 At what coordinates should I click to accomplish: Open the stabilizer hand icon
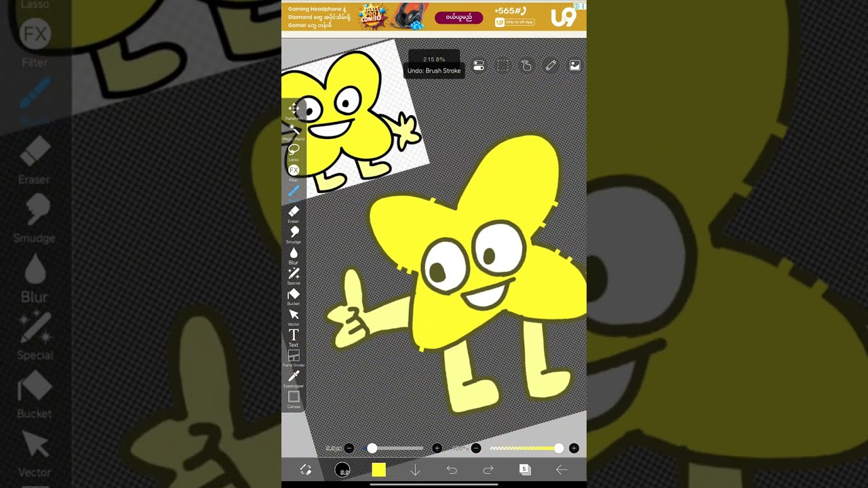526,66
